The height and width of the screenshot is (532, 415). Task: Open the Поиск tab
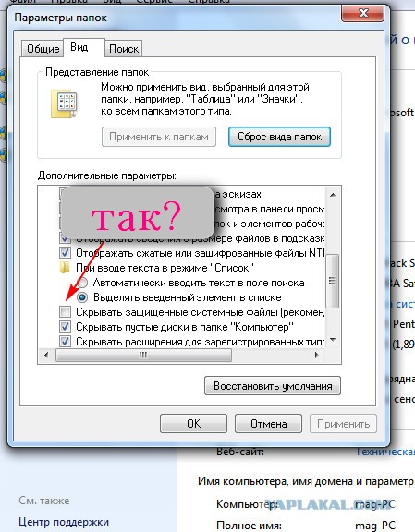point(124,49)
